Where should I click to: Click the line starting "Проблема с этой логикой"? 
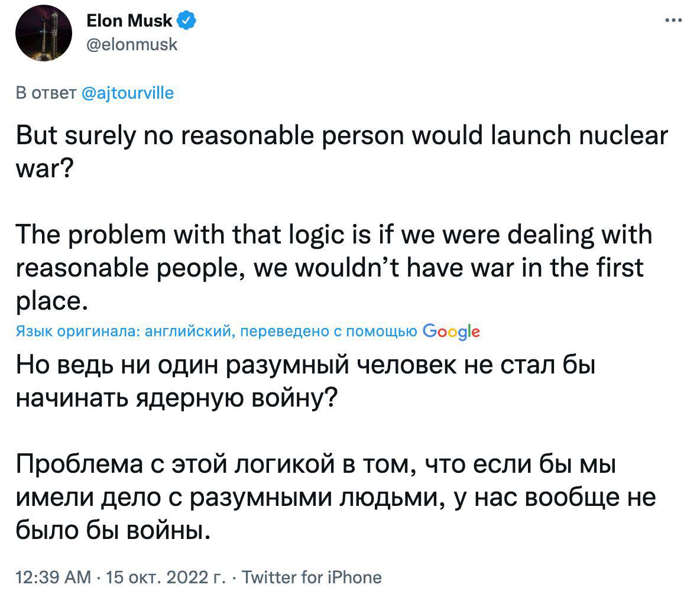pos(315,465)
